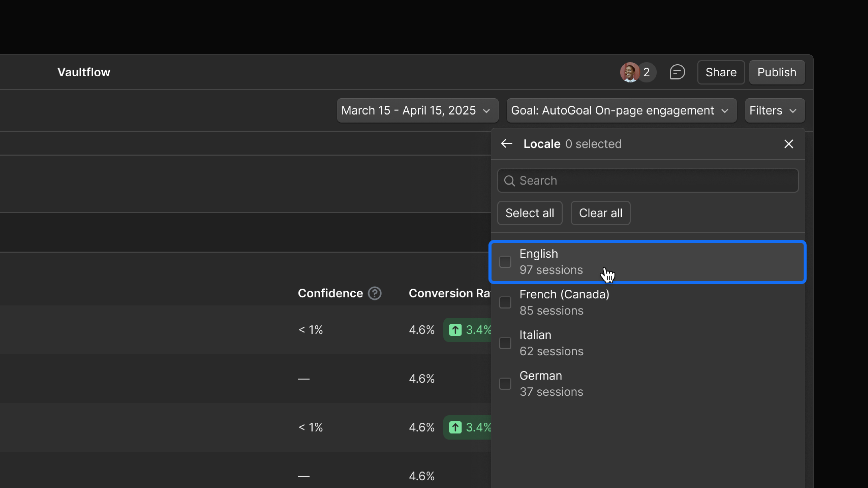Expand the Goal AutoGoal engagement dropdown

[x=621, y=110]
